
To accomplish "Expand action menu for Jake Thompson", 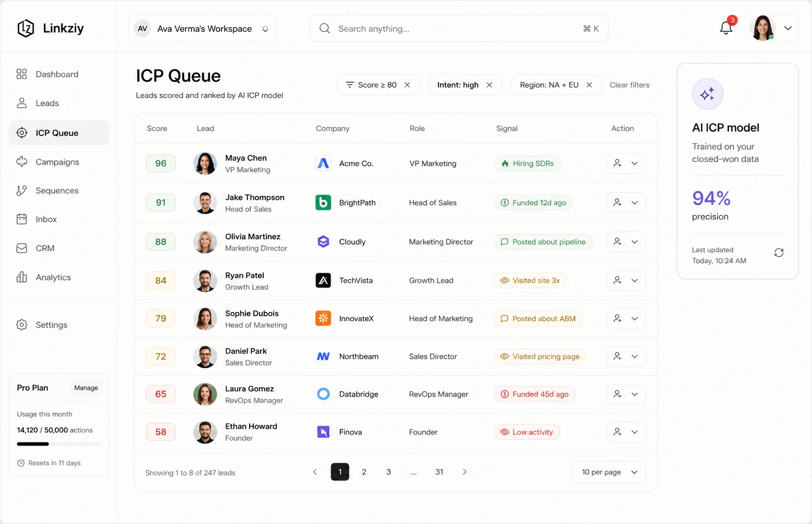I will (x=635, y=203).
